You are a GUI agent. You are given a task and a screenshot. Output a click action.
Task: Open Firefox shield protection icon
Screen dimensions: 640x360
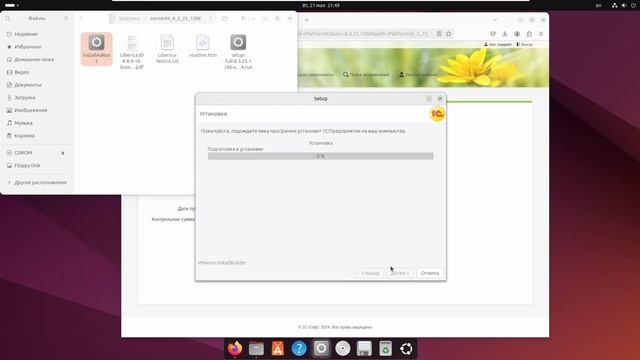point(493,34)
